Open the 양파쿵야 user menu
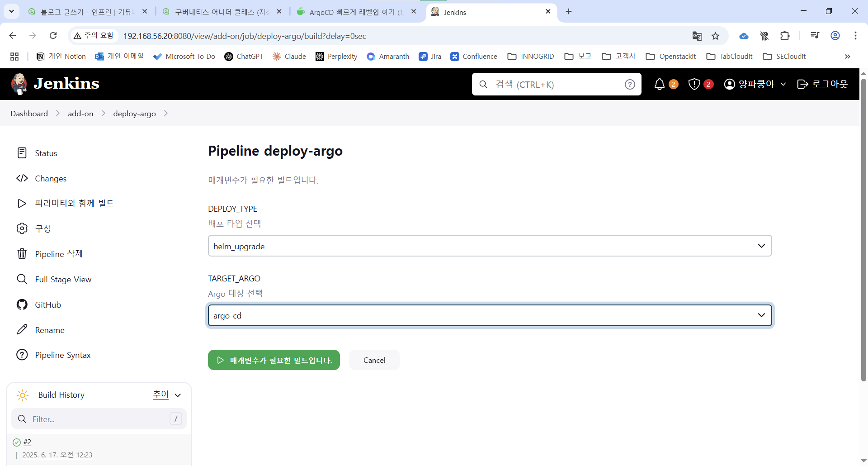The width and height of the screenshot is (868, 466). pos(755,84)
